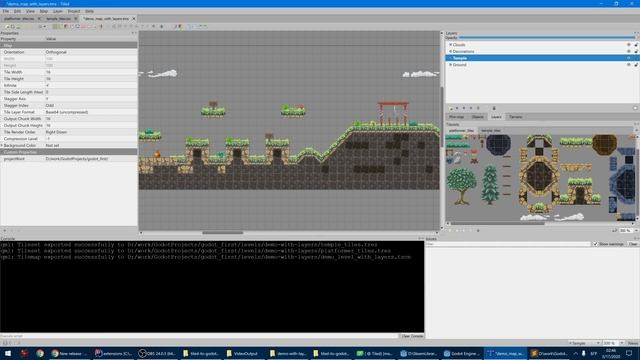Toggle lock icon of Clouds layer
Viewport: 640px width, 360px height.
(x=636, y=45)
